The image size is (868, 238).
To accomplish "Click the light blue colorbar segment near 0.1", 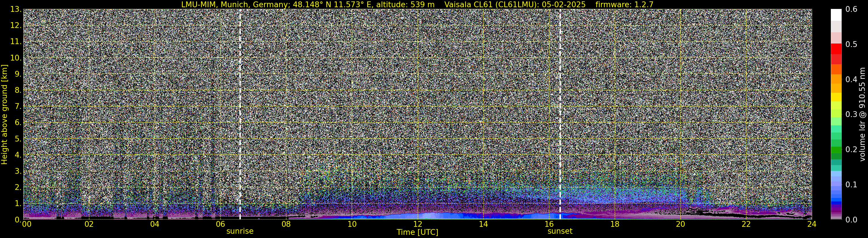I will [x=836, y=184].
